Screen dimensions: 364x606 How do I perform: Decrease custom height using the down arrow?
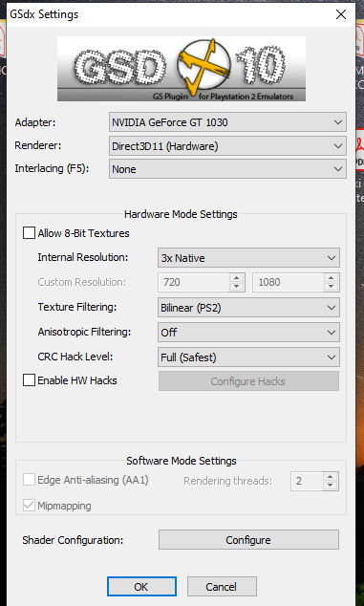(x=332, y=287)
